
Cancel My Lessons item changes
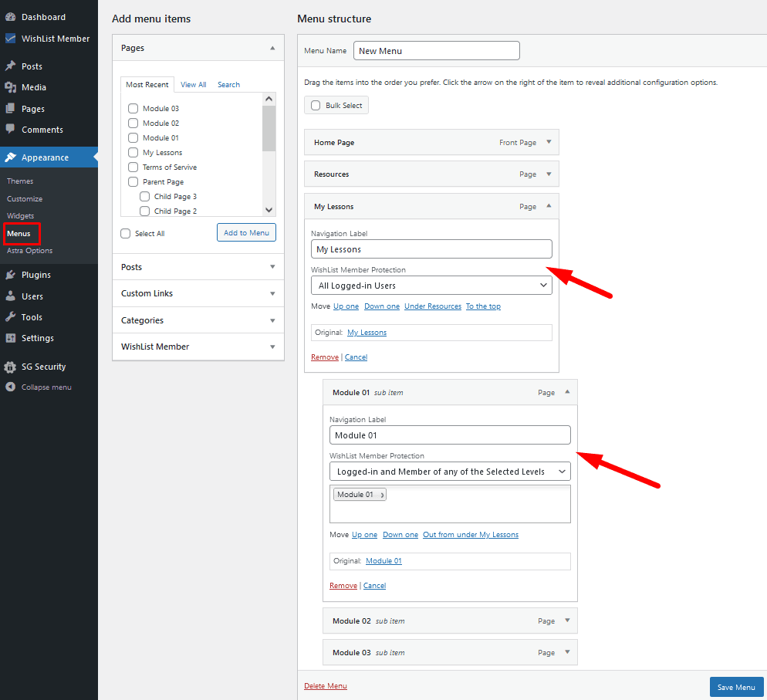(356, 357)
